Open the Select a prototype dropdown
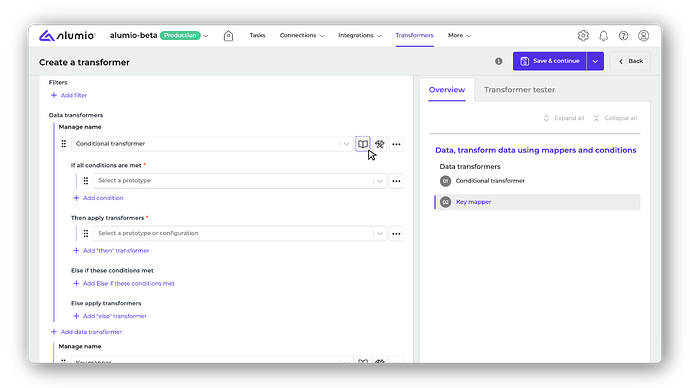 (x=379, y=181)
